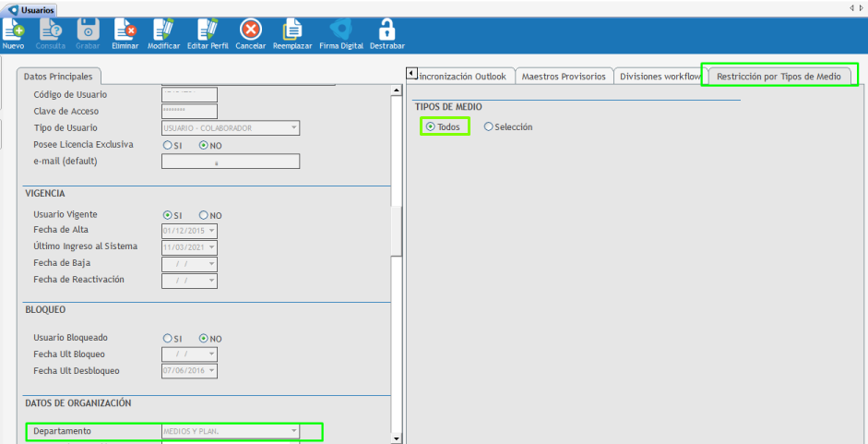Set Usuario Vigente to NO
Screen dimensions: 868x444
tap(205, 215)
